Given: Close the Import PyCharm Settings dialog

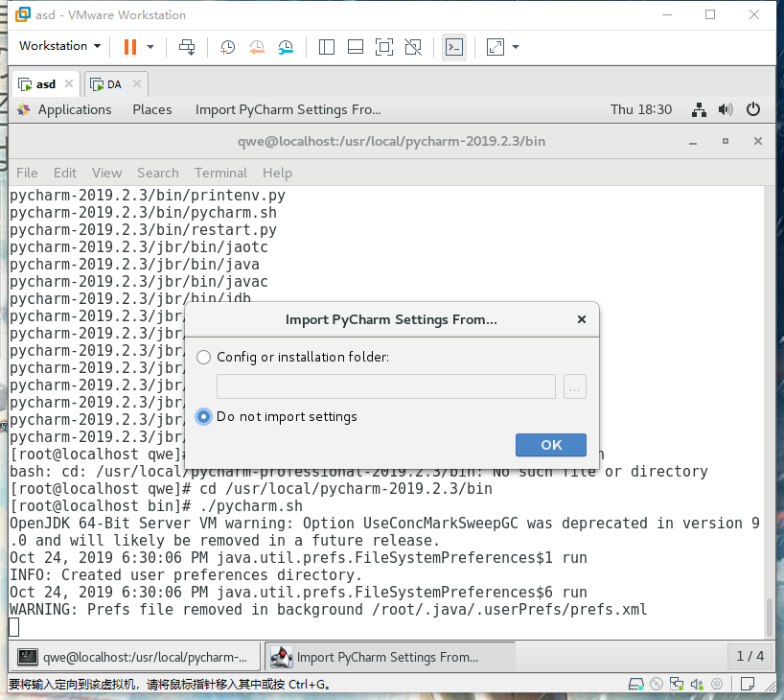Looking at the screenshot, I should [582, 319].
